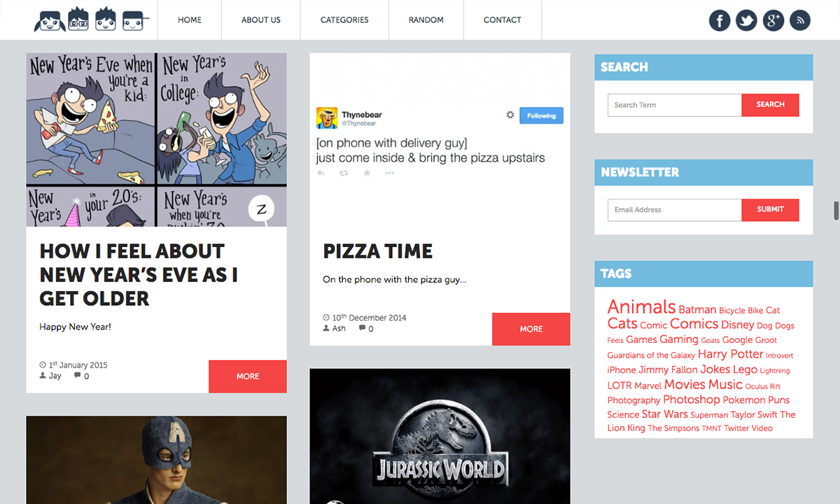The width and height of the screenshot is (840, 504).
Task: Select the Jimmy Fallon tag
Action: click(668, 370)
